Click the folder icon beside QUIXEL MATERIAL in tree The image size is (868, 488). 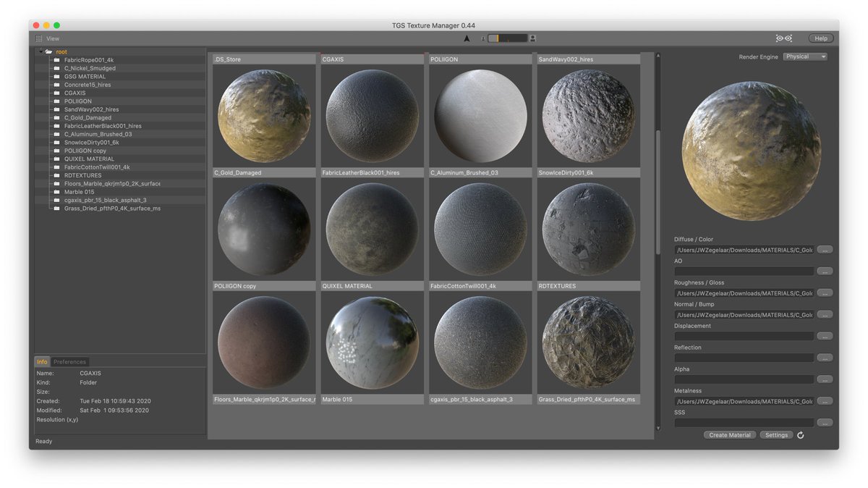[56, 159]
